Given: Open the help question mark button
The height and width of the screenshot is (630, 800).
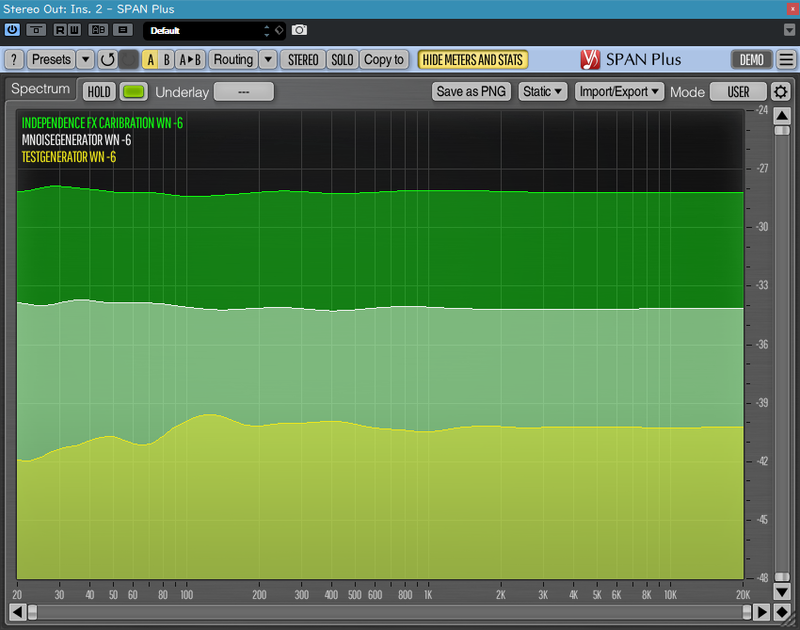Looking at the screenshot, I should coord(14,60).
